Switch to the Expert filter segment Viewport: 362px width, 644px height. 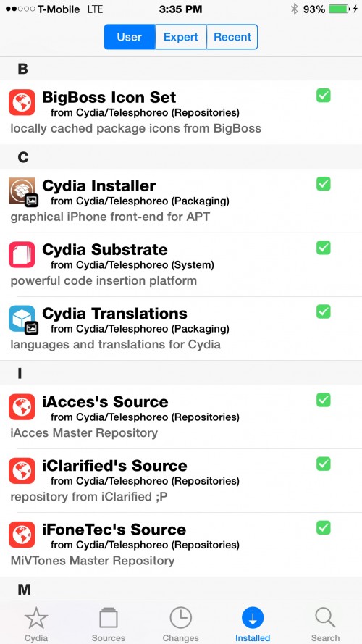[x=180, y=37]
